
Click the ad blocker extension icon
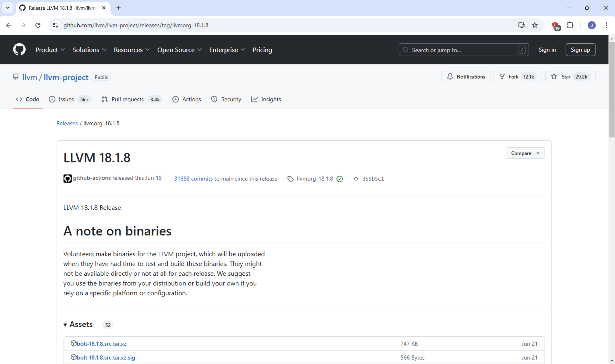point(556,25)
